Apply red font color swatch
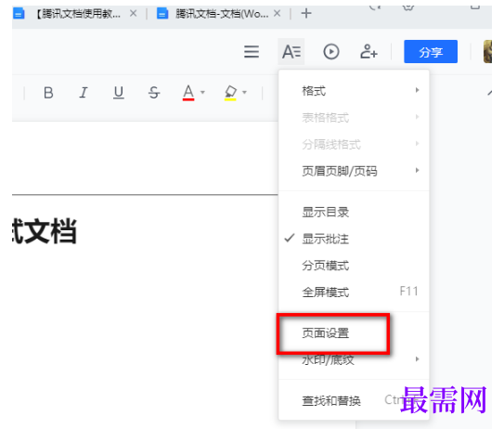Viewport: 504px width, 429px height. tap(188, 93)
